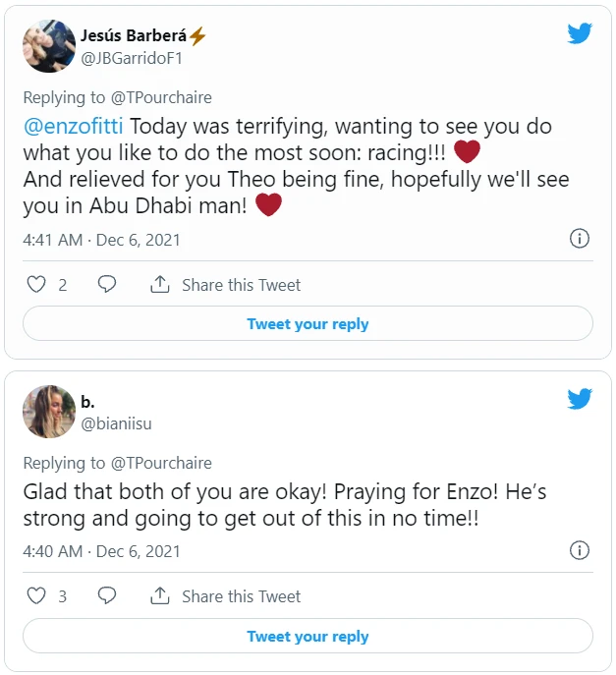This screenshot has height=675, width=616.
Task: Open @TPourchaire link in second tweet
Action: (160, 463)
